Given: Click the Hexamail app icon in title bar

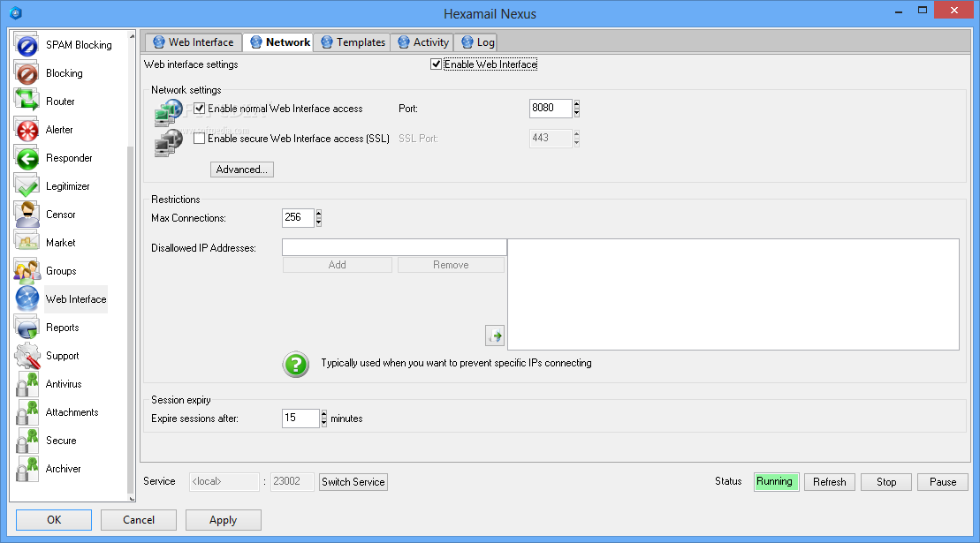Looking at the screenshot, I should [x=16, y=13].
